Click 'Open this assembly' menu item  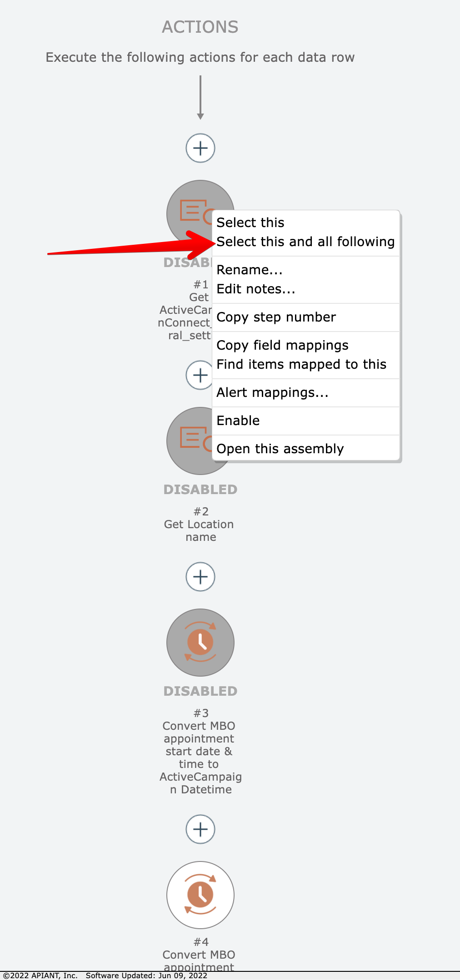(x=280, y=449)
